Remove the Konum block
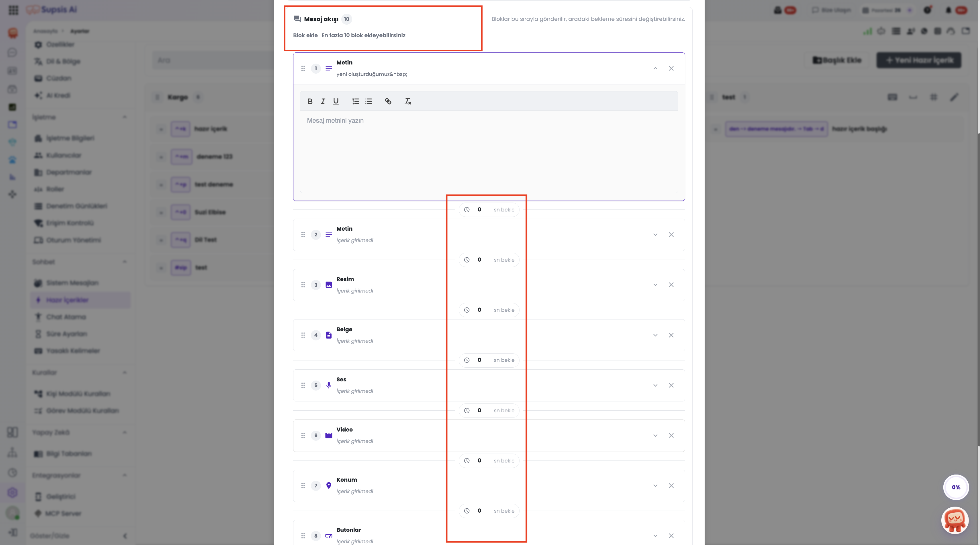The width and height of the screenshot is (980, 545). [x=671, y=486]
